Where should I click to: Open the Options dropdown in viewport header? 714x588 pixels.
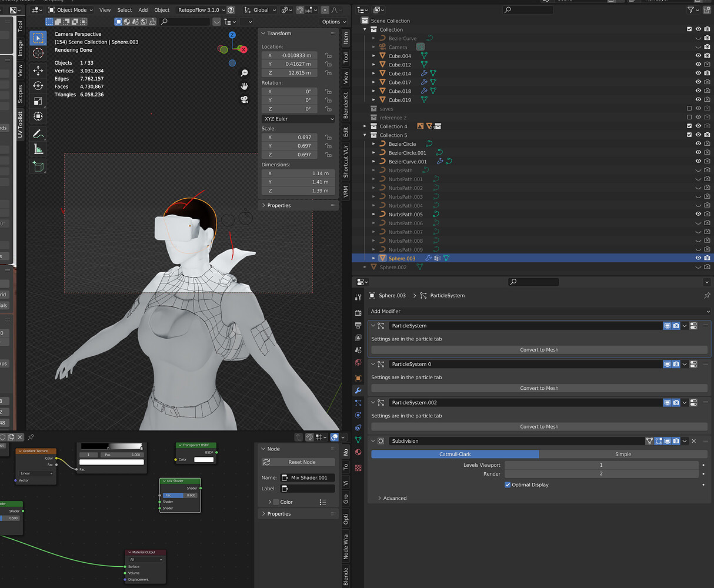coord(333,22)
